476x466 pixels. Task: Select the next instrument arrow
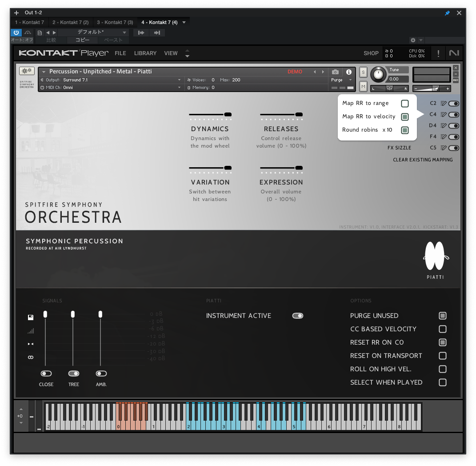(323, 72)
